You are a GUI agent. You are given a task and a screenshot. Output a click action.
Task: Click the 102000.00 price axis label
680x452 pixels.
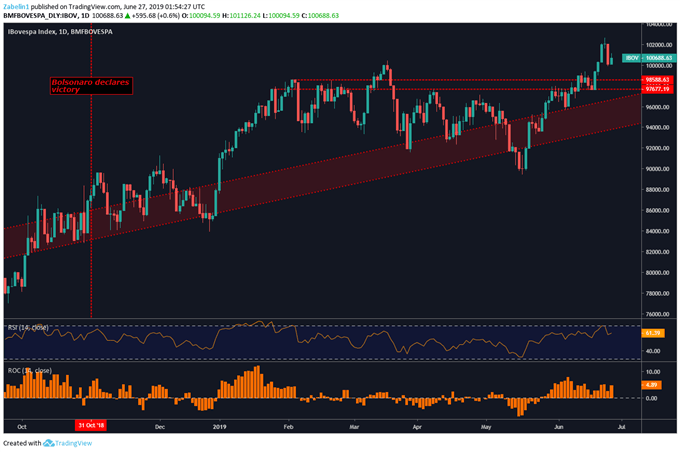[x=659, y=45]
